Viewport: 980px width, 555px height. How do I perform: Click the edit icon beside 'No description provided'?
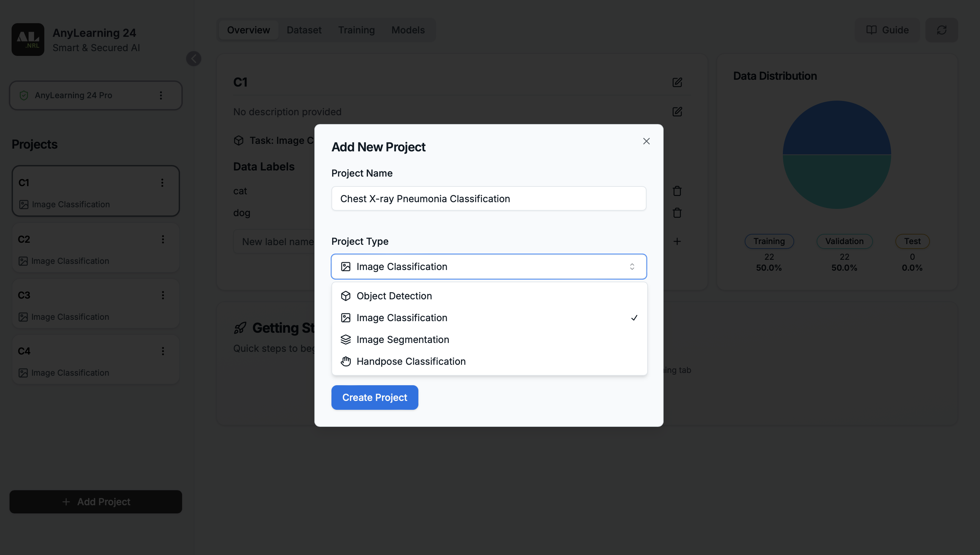(x=677, y=112)
